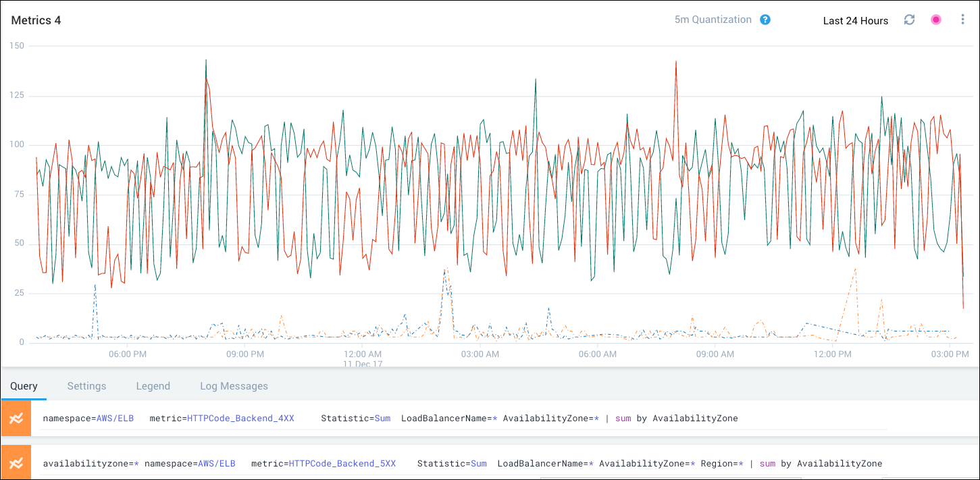Open the Last 24 Hours time range selector
This screenshot has width=980, height=480.
855,20
